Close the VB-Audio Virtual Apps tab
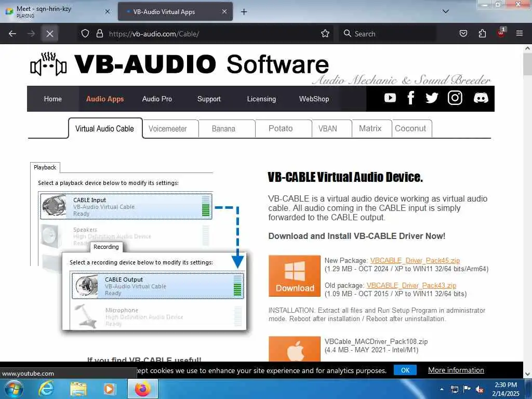 (x=224, y=11)
